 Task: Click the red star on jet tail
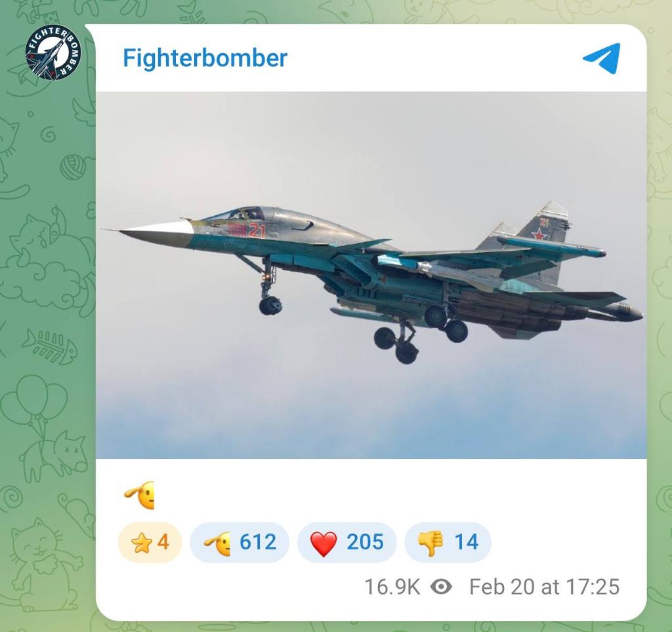coord(539,234)
